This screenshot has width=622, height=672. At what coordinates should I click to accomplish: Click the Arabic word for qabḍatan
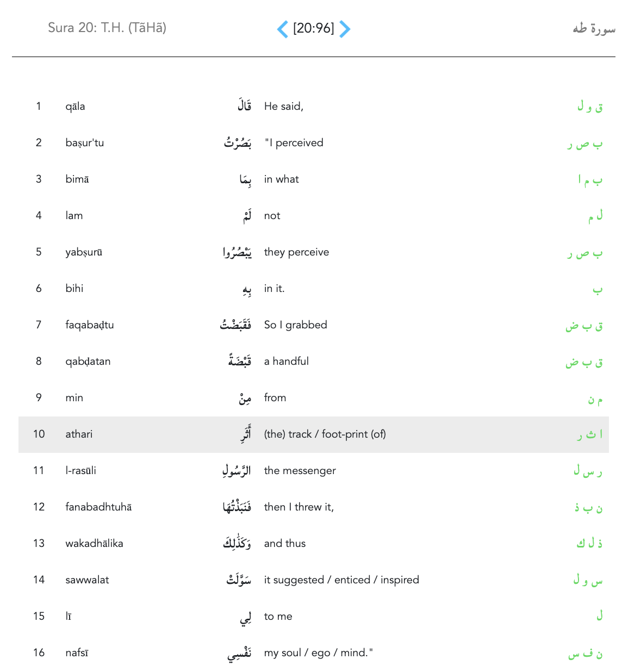pos(240,361)
